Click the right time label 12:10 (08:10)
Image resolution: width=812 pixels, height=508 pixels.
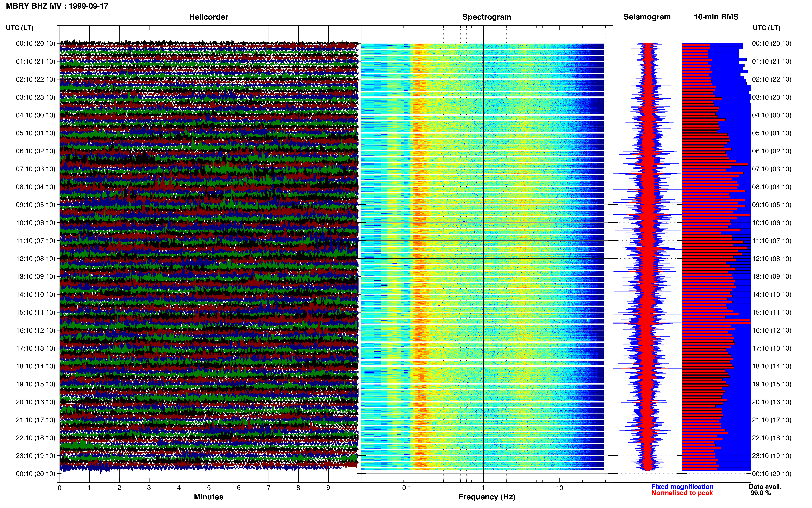(x=772, y=259)
